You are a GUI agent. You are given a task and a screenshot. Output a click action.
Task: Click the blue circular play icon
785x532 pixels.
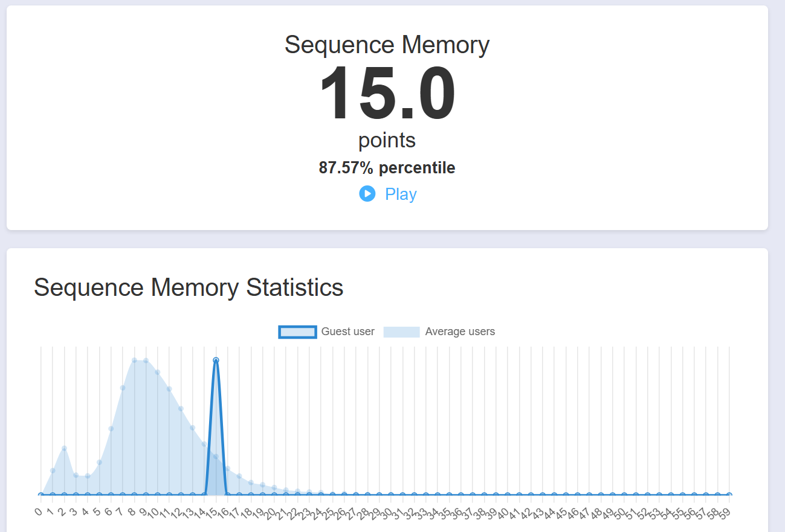367,194
